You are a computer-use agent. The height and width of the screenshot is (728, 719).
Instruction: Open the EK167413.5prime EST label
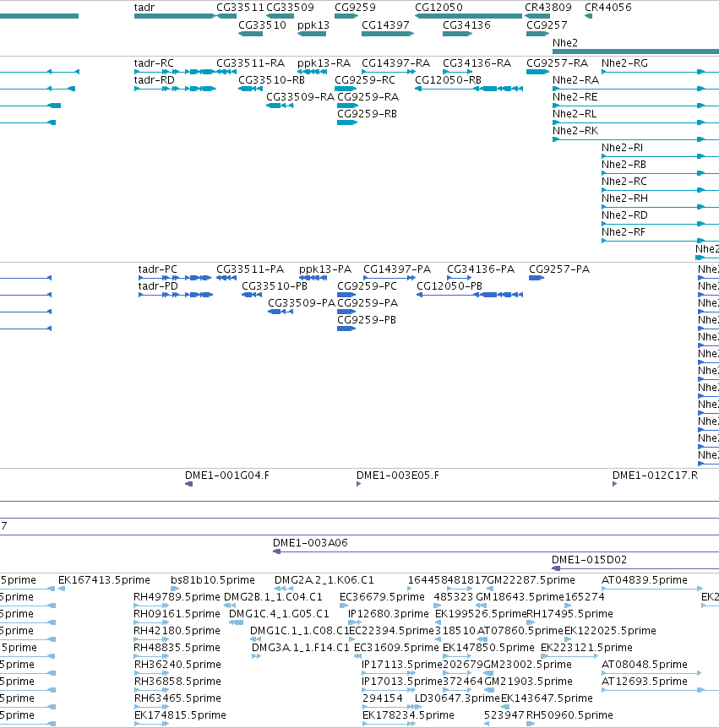pyautogui.click(x=104, y=580)
